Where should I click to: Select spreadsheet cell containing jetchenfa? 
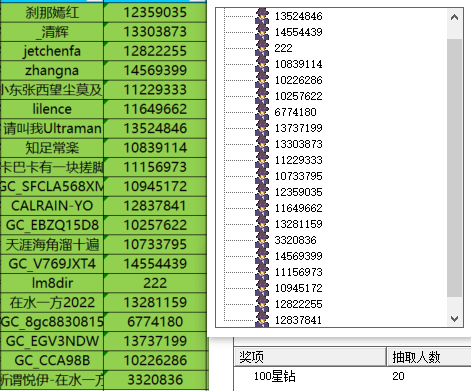[52, 51]
